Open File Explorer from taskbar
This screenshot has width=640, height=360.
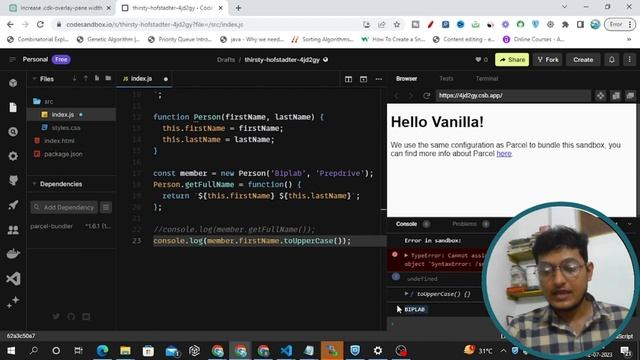125,351
